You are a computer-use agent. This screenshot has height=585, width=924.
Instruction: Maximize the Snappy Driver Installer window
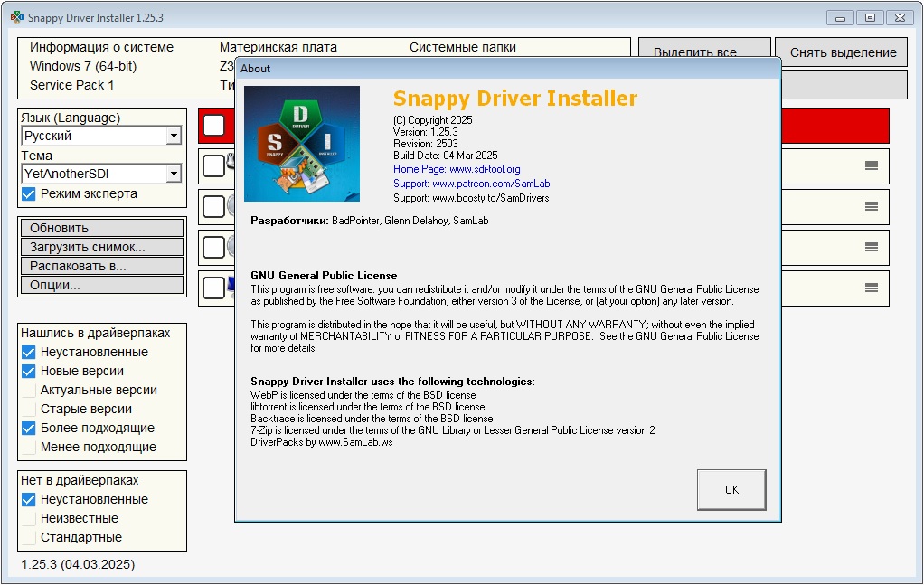870,18
